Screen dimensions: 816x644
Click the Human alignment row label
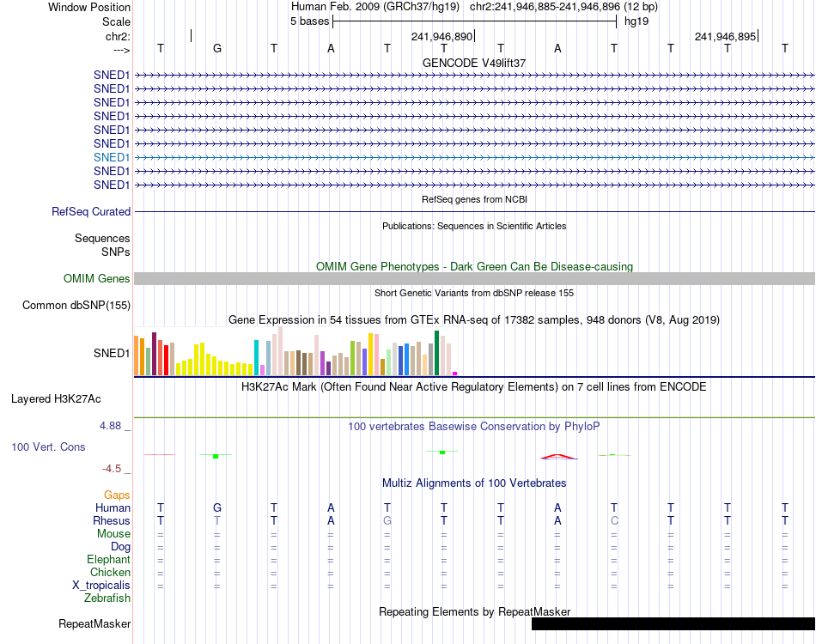click(x=113, y=507)
